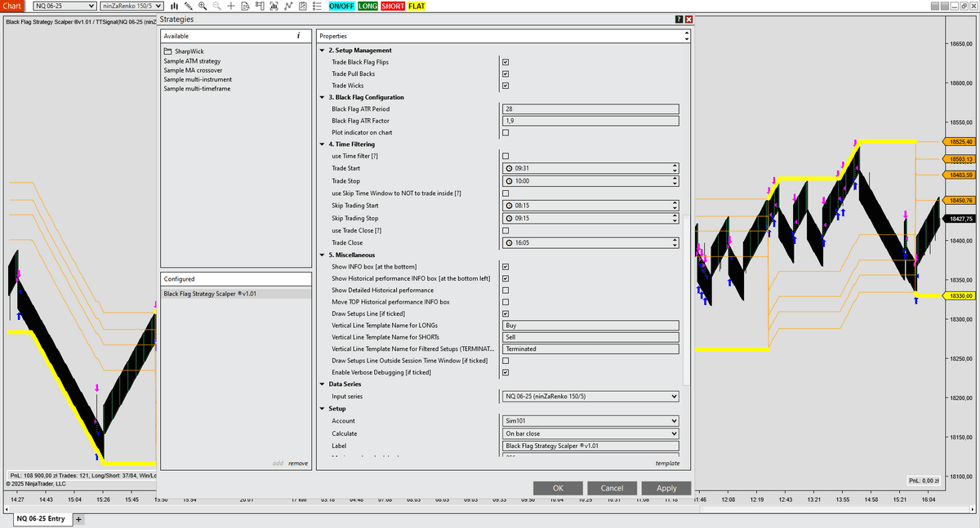The image size is (980, 528).
Task: Open the Input series dropdown
Action: (x=588, y=397)
